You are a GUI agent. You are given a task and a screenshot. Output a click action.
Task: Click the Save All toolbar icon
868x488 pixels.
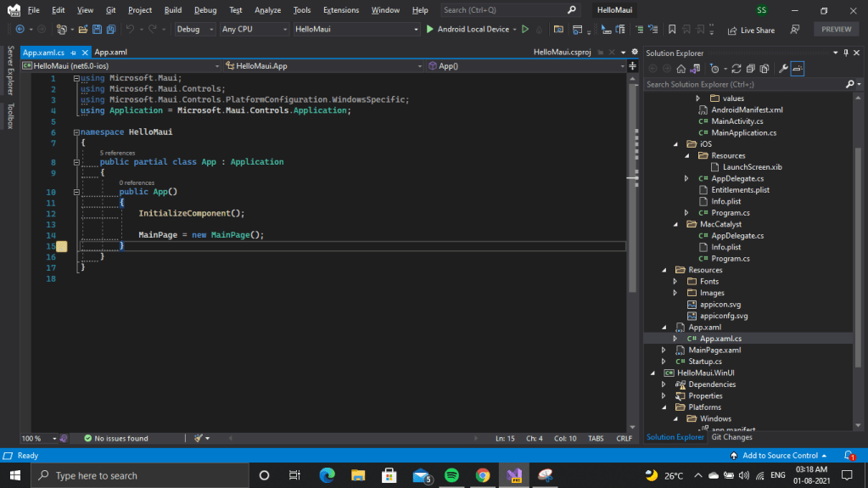[x=110, y=30]
